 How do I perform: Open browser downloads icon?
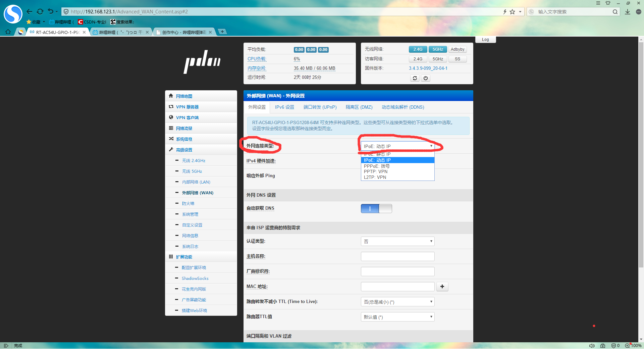coord(628,12)
